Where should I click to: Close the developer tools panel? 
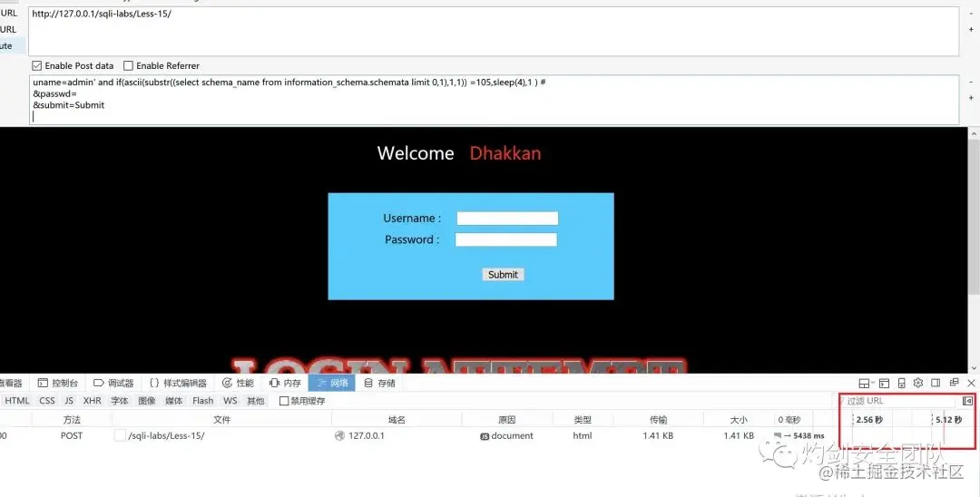pyautogui.click(x=971, y=383)
